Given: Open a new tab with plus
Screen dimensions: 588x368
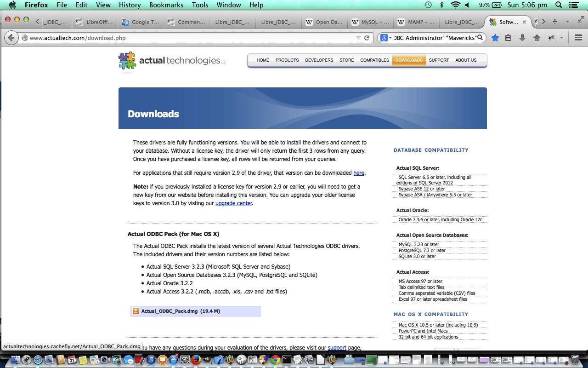Looking at the screenshot, I should click(x=555, y=22).
